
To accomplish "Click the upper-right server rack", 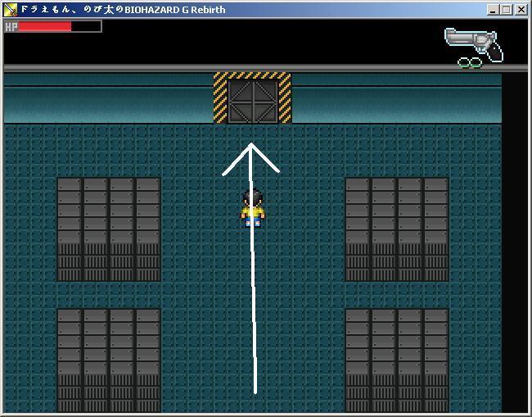I will (397, 229).
